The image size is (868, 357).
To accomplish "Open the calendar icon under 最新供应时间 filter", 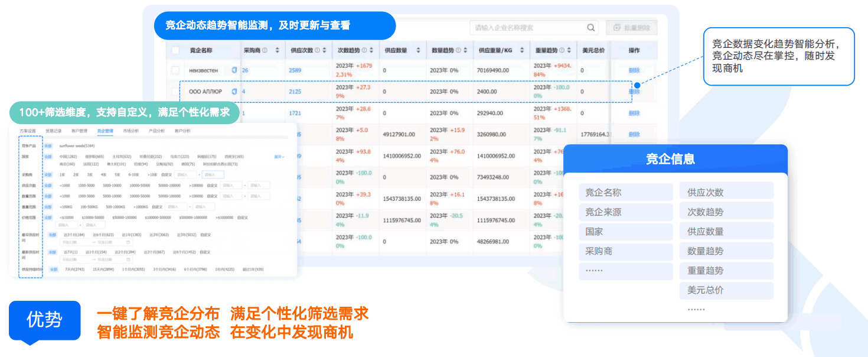I will coord(128,260).
